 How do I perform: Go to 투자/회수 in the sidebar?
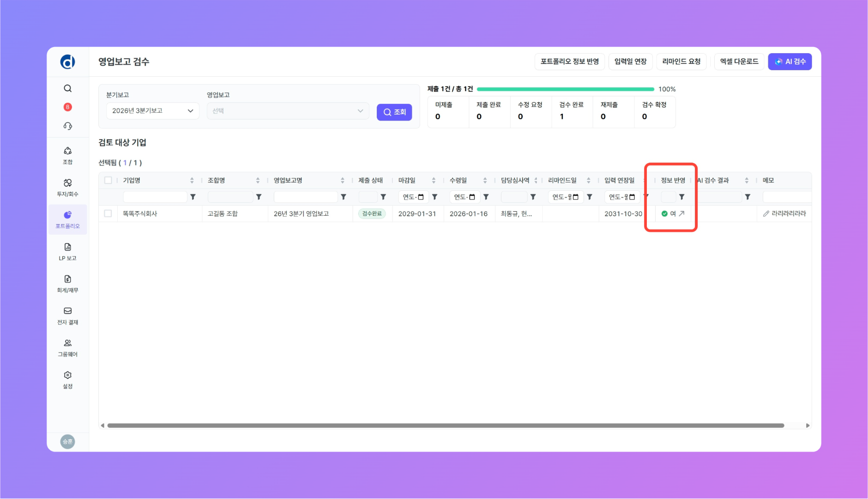[67, 188]
